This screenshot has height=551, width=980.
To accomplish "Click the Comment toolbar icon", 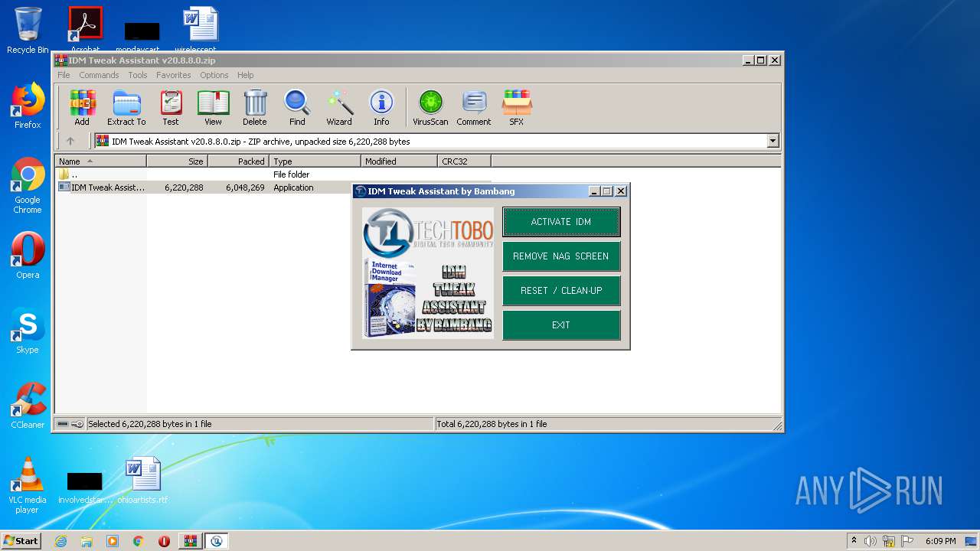I will [x=474, y=107].
